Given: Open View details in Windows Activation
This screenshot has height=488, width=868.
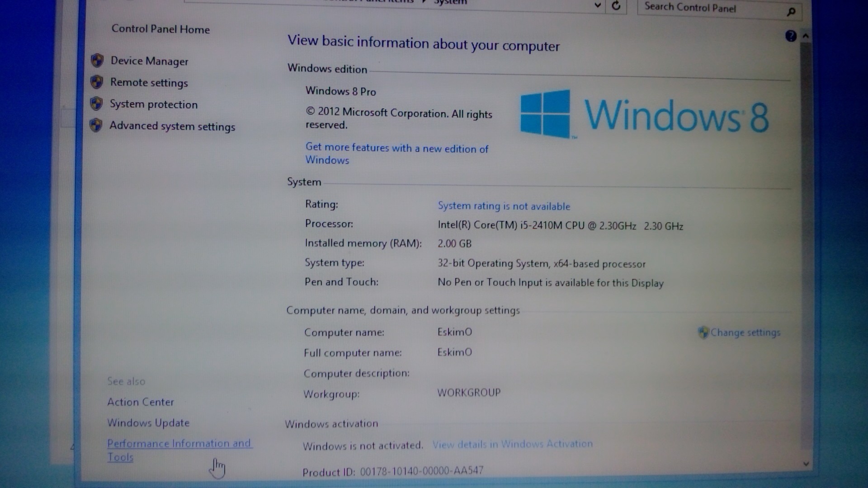Looking at the screenshot, I should pyautogui.click(x=512, y=444).
